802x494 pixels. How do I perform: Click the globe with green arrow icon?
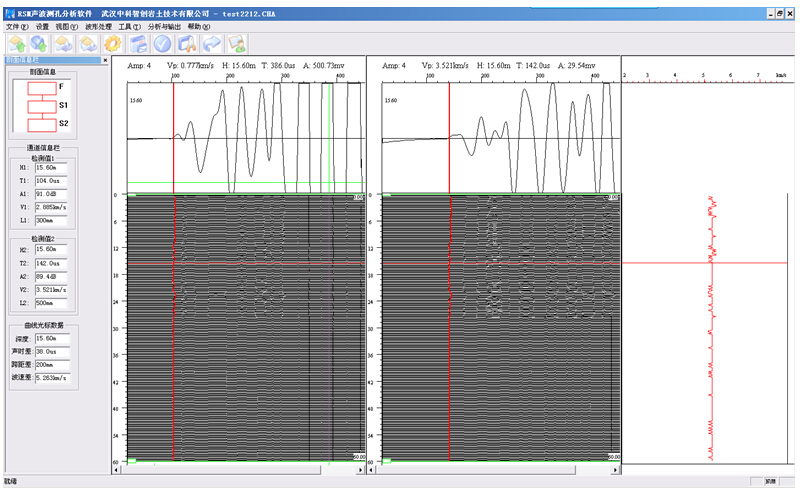coord(39,44)
